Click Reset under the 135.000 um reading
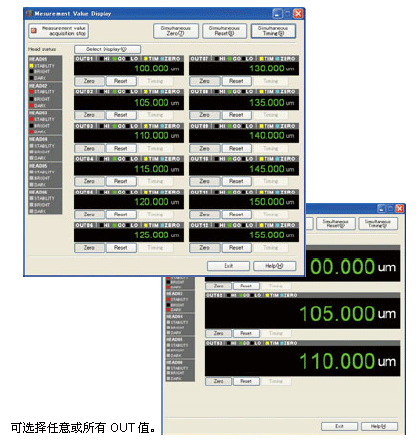This screenshot has height=443, width=420. point(236,115)
